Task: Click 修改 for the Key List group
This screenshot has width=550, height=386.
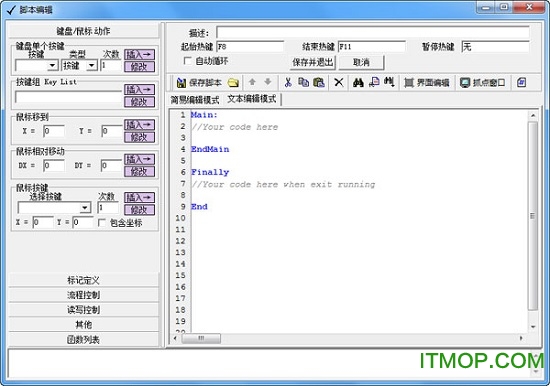Action: click(x=139, y=102)
